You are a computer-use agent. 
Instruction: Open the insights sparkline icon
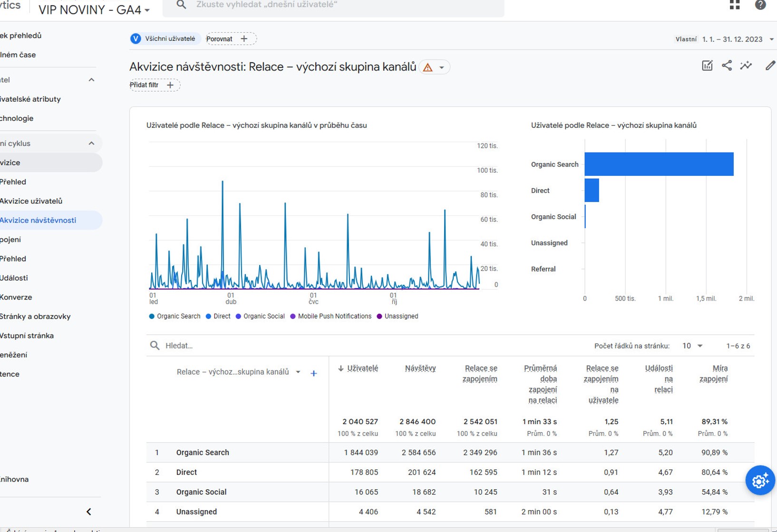[x=746, y=66]
